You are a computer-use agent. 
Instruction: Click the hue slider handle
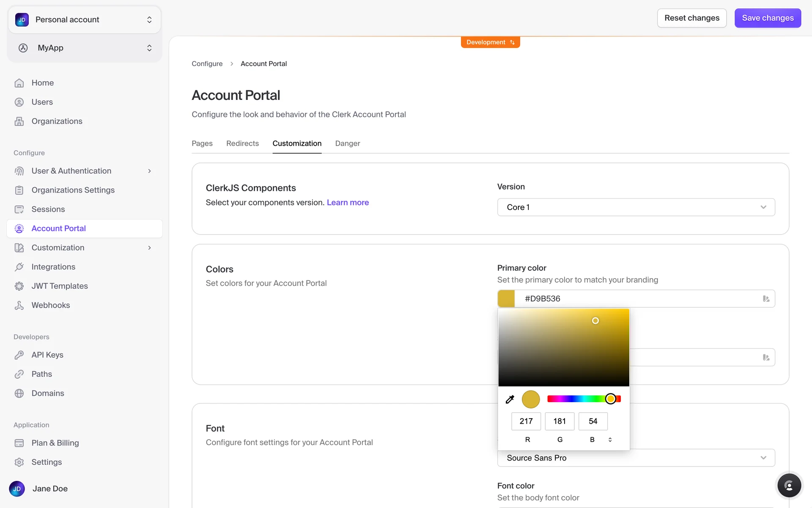[610, 399]
